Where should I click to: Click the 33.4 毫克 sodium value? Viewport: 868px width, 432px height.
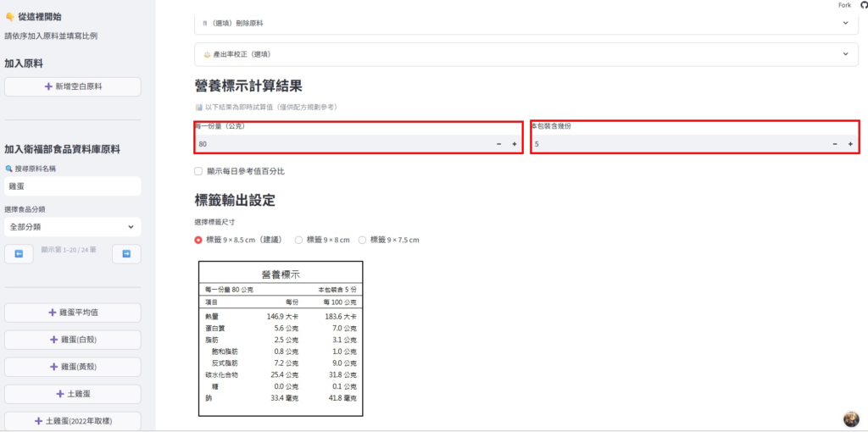(287, 398)
